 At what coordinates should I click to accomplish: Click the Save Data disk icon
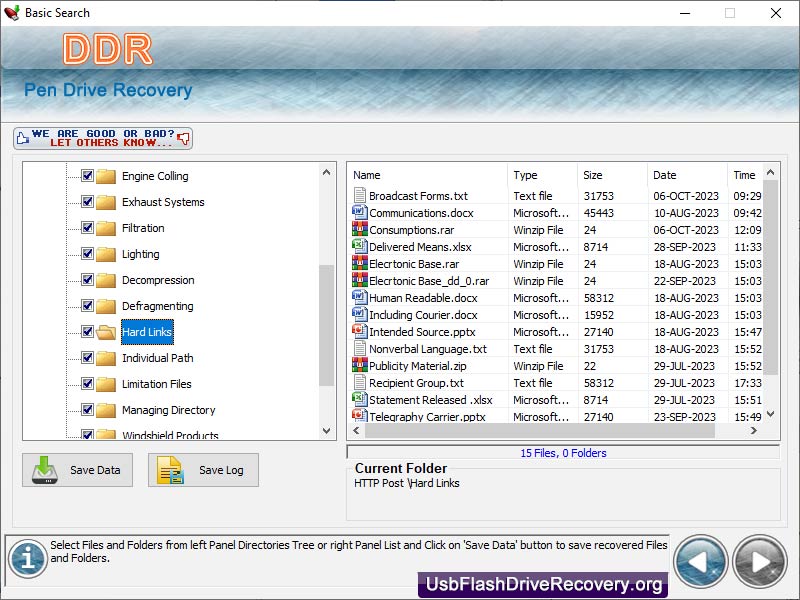(x=45, y=470)
